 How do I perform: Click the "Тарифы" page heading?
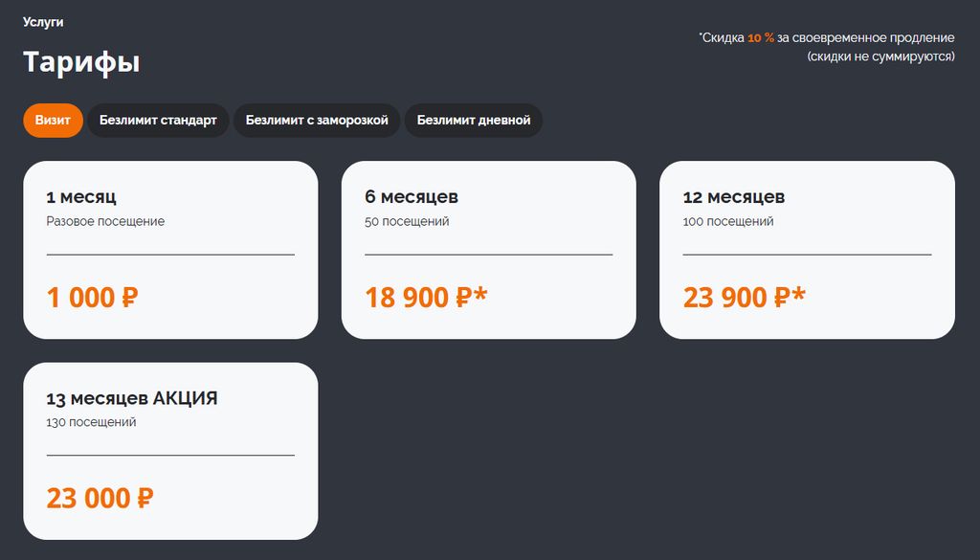pos(81,62)
